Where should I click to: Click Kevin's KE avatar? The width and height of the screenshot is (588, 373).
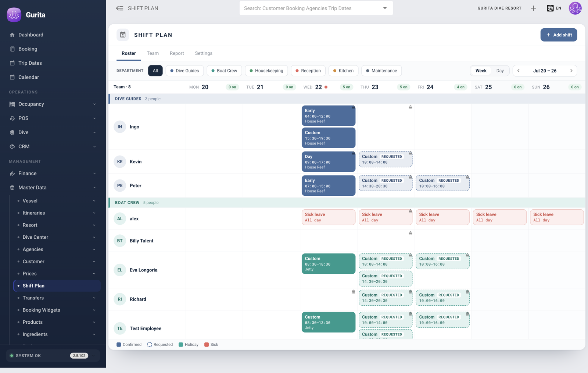click(120, 161)
